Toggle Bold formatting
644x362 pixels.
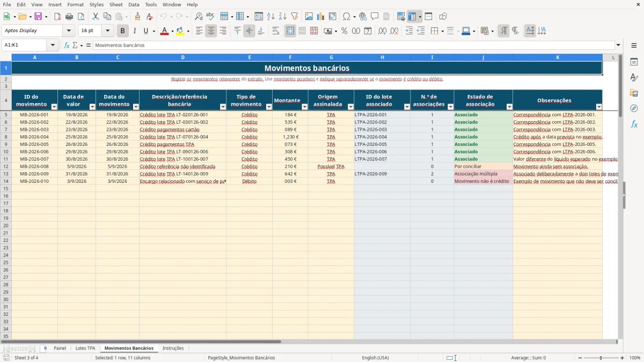[x=123, y=31]
